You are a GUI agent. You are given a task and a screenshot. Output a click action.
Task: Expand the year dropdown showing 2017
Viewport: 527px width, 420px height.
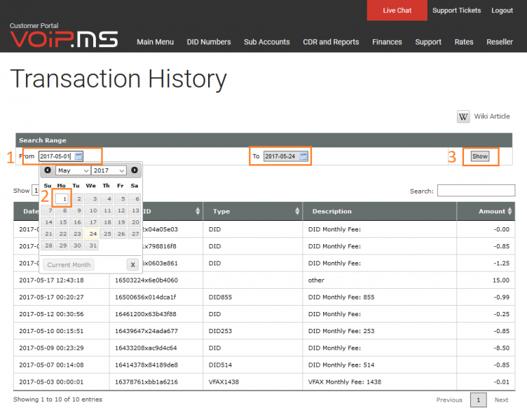point(109,170)
